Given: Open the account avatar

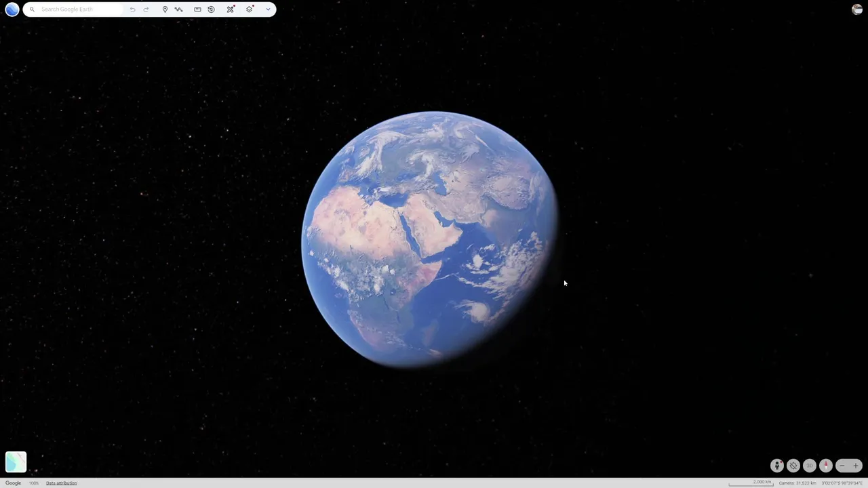Looking at the screenshot, I should 857,9.
